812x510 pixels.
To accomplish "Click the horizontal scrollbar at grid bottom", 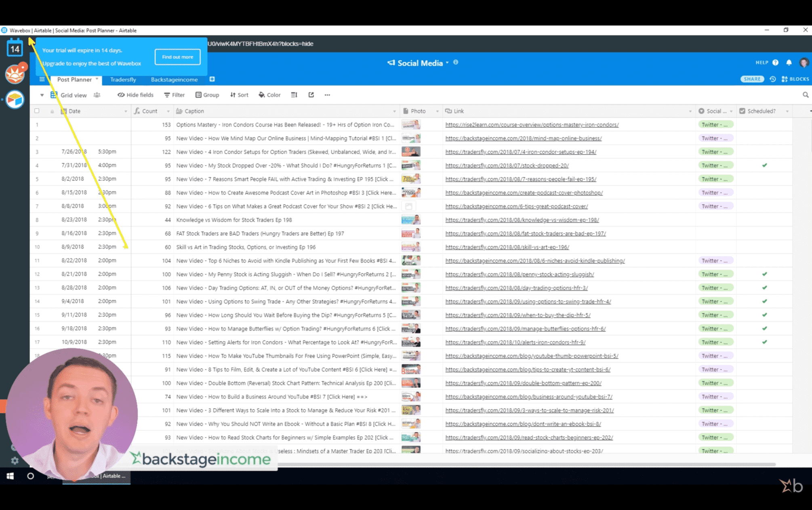I will click(525, 464).
